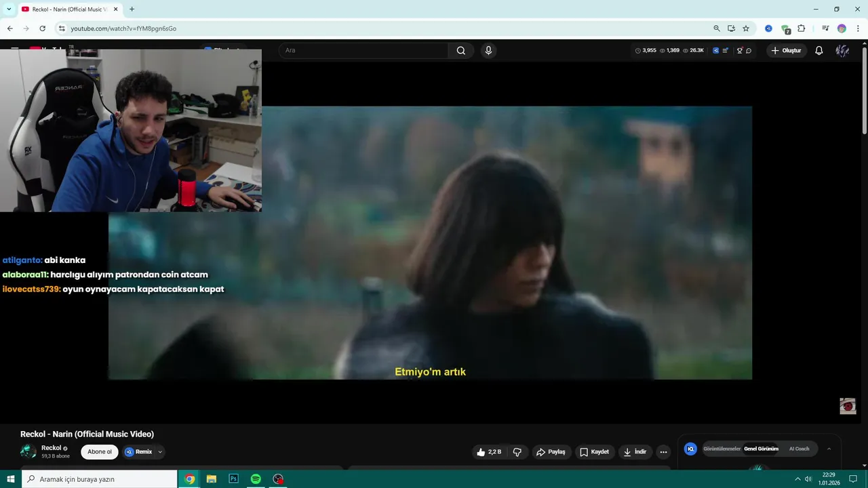Open the Windows Start menu

tap(11, 479)
